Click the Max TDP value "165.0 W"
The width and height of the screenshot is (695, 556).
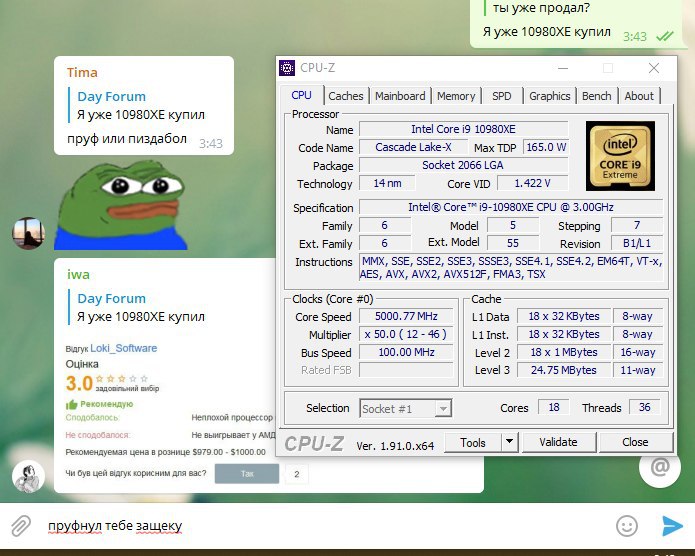(546, 147)
